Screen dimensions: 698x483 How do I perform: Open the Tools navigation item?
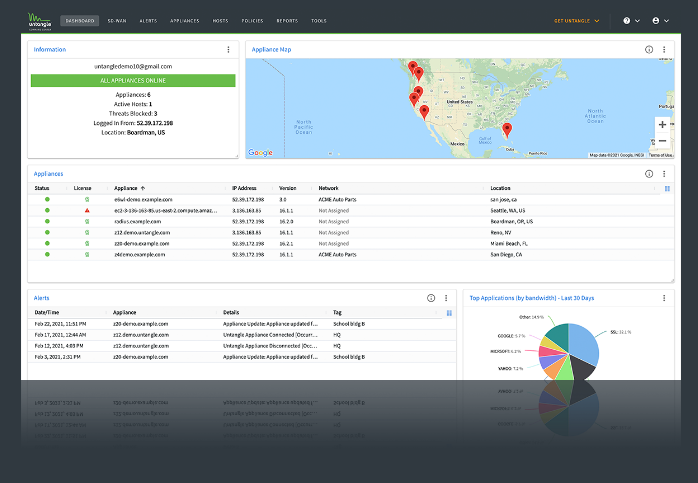click(x=319, y=21)
